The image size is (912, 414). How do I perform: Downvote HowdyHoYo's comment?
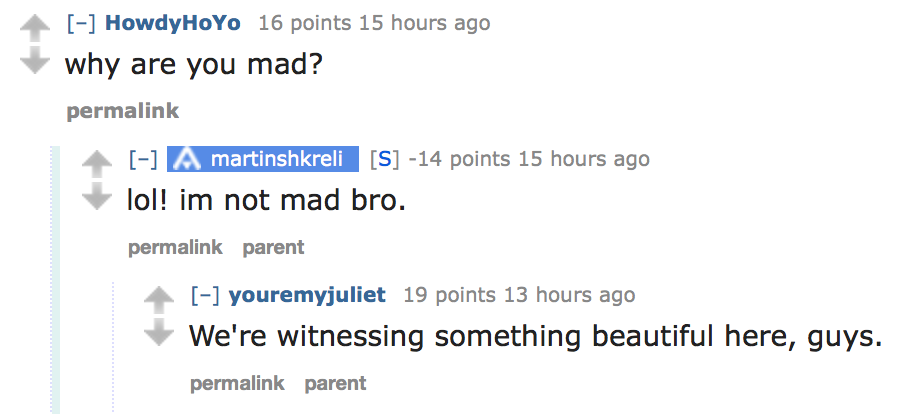tap(35, 62)
